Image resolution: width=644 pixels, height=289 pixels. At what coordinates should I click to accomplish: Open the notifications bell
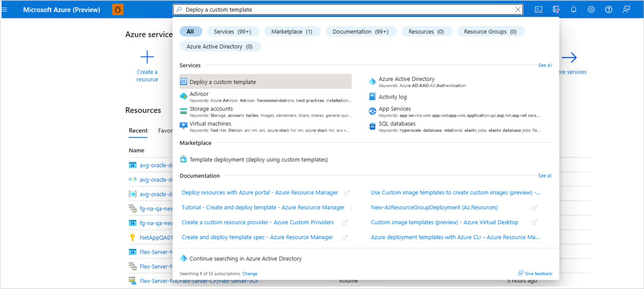click(573, 10)
